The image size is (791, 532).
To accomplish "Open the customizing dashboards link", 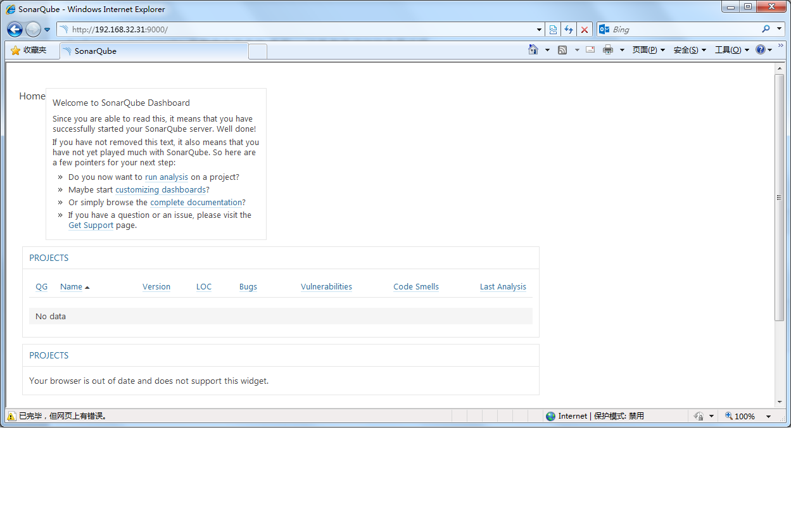I will [160, 190].
